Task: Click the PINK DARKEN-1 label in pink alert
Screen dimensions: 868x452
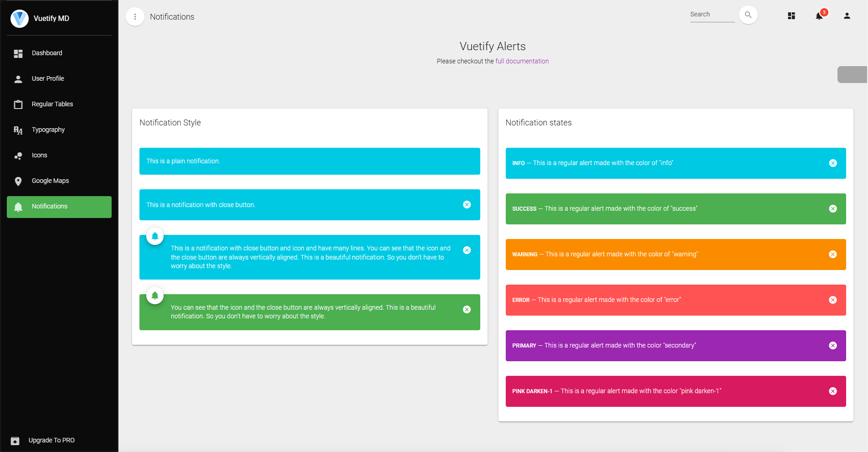Action: pos(532,391)
